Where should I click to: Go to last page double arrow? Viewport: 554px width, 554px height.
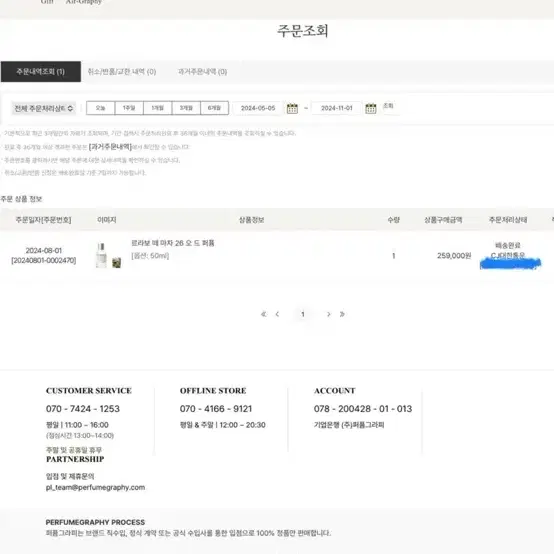tap(342, 314)
